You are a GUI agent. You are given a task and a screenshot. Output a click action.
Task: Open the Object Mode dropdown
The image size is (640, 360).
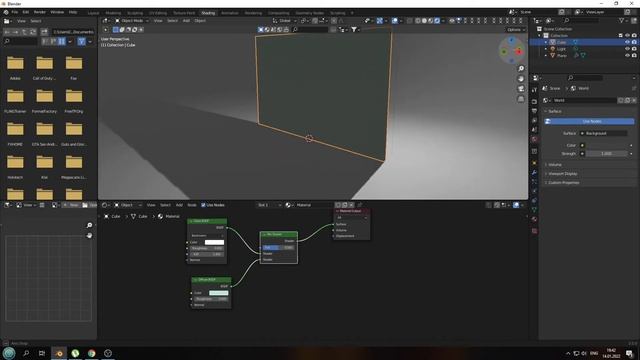[131, 20]
